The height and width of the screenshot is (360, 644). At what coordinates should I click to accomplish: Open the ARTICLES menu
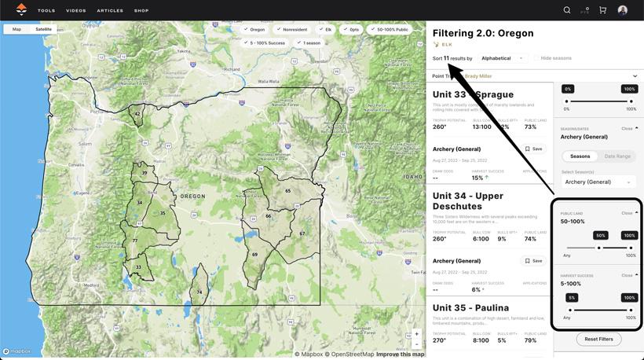click(110, 10)
